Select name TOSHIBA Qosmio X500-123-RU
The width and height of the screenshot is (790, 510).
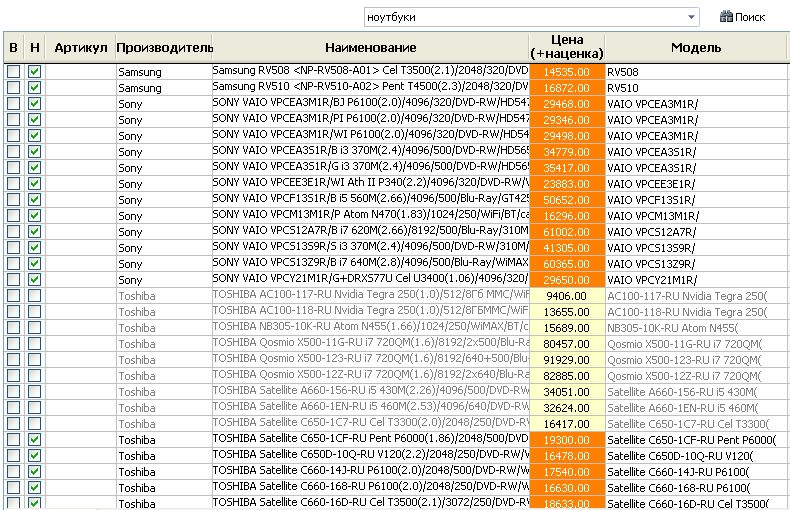point(370,359)
